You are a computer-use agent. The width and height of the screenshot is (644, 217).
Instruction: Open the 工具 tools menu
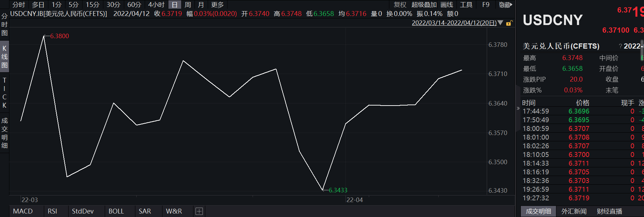coord(466,5)
